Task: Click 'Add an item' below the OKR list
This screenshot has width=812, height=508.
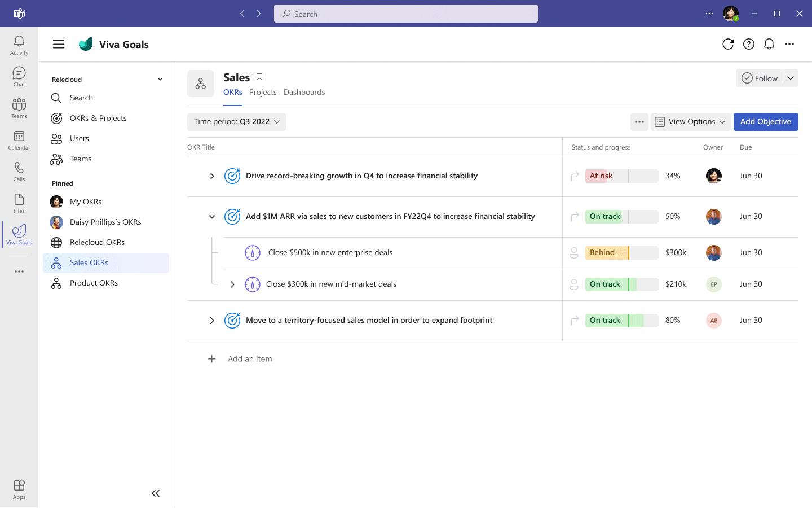Action: click(250, 358)
